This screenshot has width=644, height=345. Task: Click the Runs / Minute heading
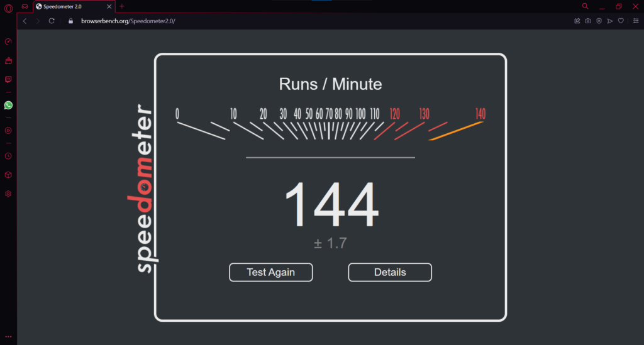pyautogui.click(x=330, y=84)
